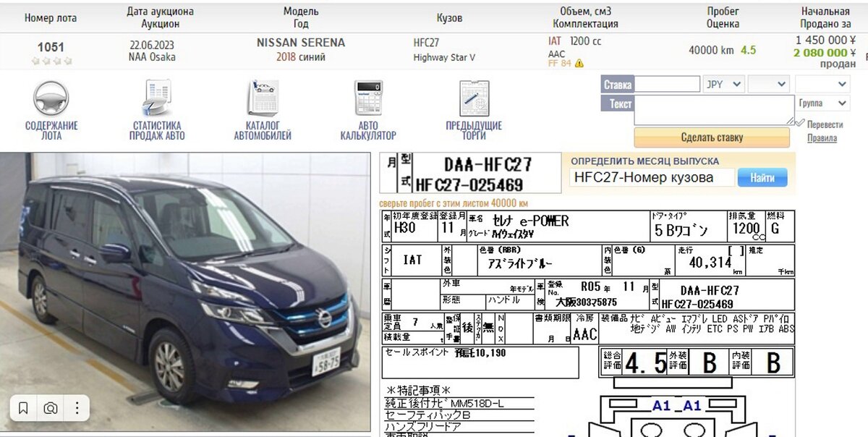Click the 2 080 000 ¥ sold price
This screenshot has height=437, width=868.
pos(825,53)
